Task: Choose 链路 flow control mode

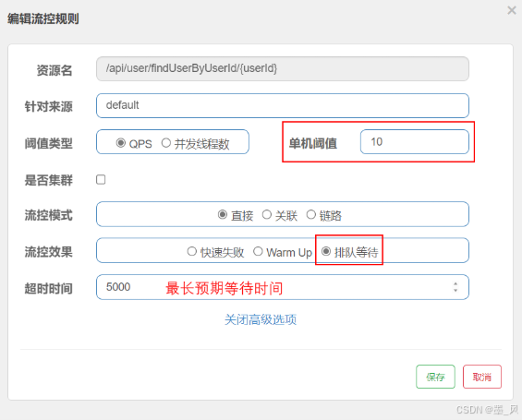Action: click(311, 215)
